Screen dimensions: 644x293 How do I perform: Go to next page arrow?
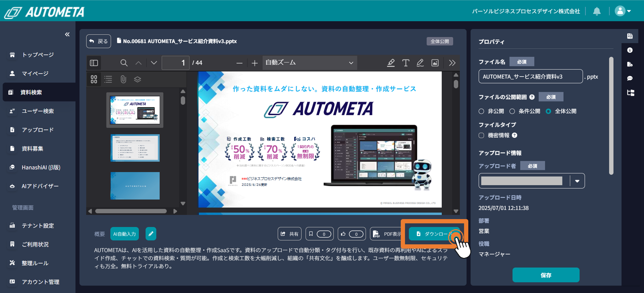(x=154, y=63)
